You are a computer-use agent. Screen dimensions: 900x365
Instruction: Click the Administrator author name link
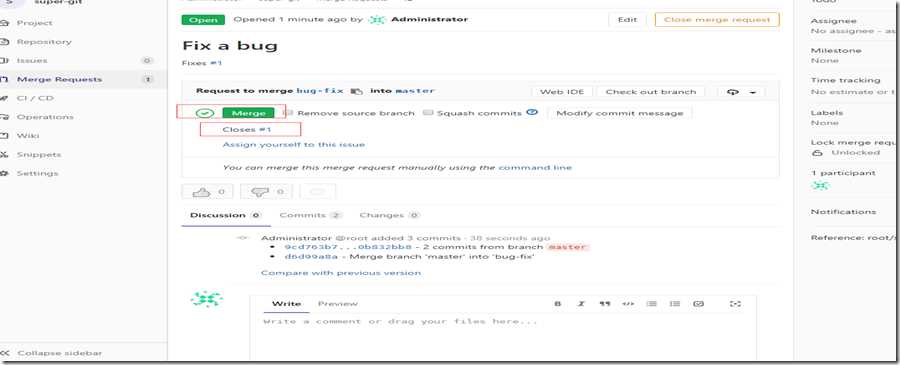pyautogui.click(x=429, y=20)
